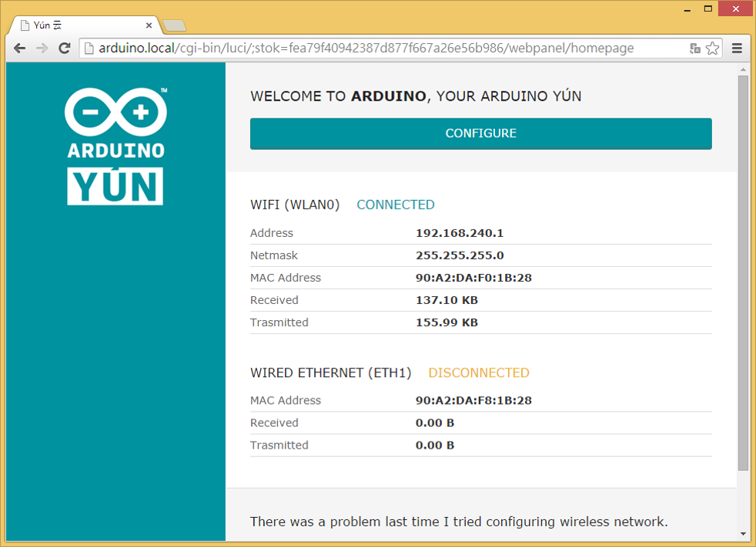
Task: Click the scrollbar up arrow
Action: 743,70
